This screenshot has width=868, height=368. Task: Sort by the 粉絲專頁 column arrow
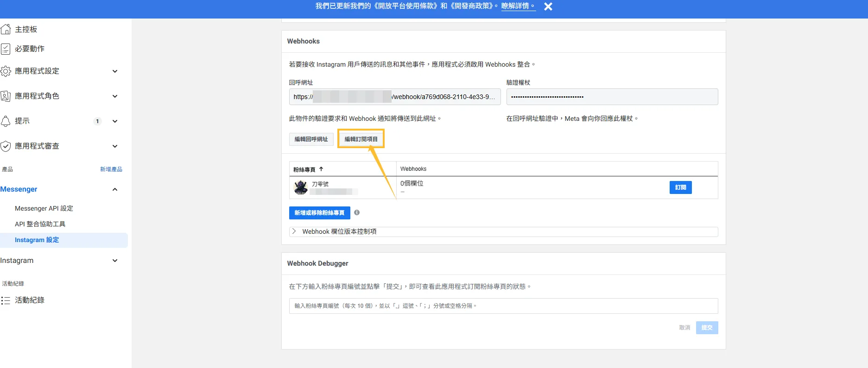321,169
